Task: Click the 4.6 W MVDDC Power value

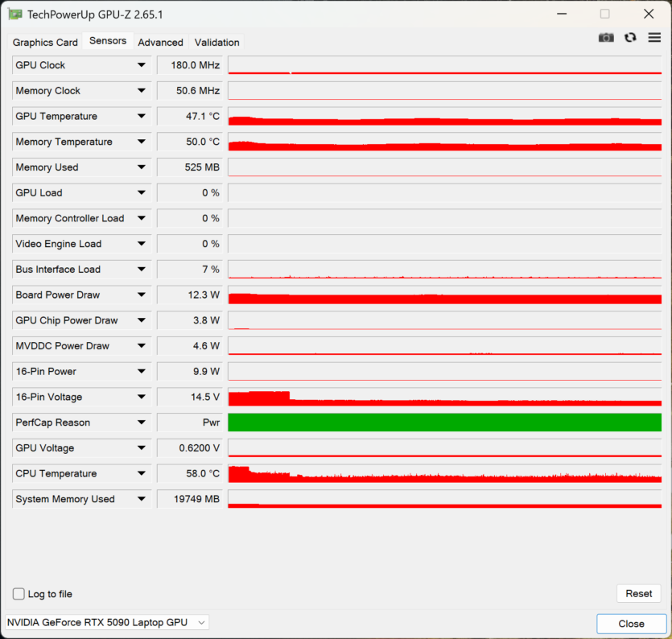Action: pos(190,346)
